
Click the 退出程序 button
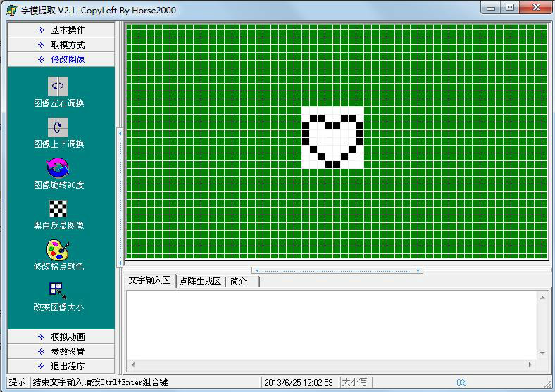tap(61, 366)
